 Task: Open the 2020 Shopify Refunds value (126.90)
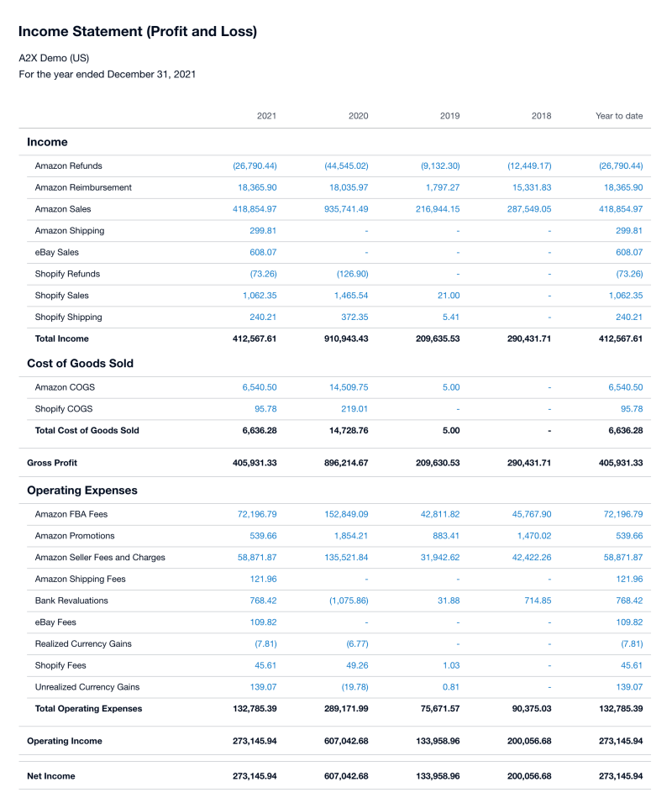pos(350,274)
